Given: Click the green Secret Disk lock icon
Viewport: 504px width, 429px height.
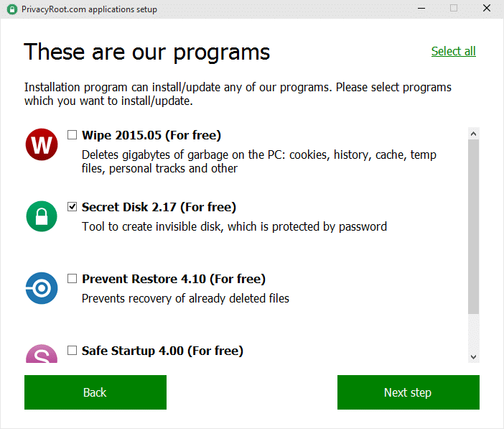Looking at the screenshot, I should 42,216.
